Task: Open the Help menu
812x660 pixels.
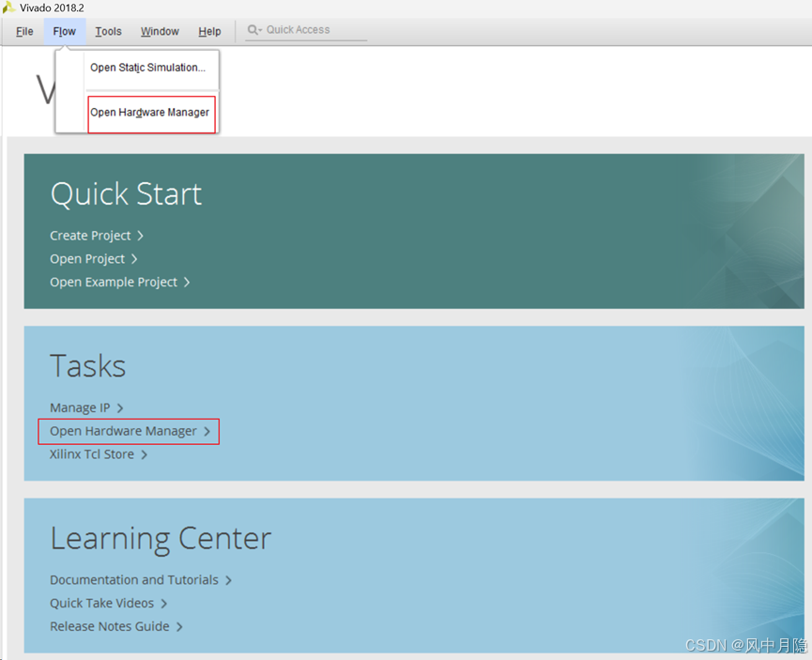Action: (x=209, y=32)
